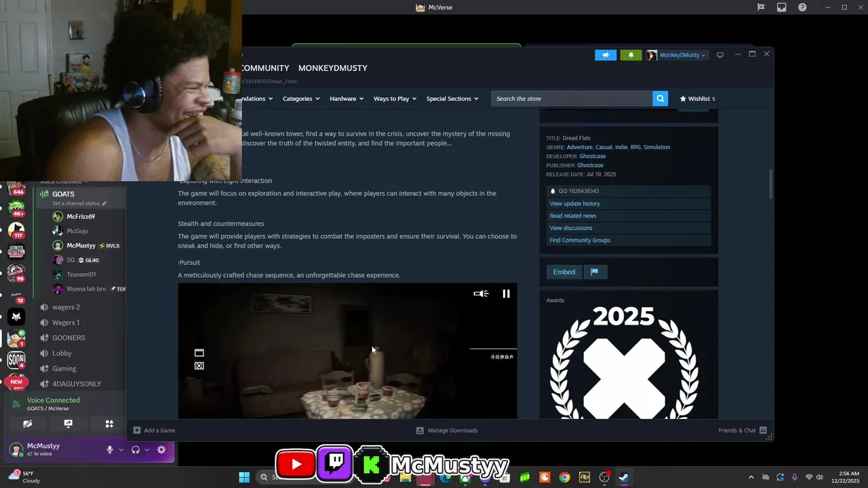The height and width of the screenshot is (488, 868).
Task: Open Ghostcase developer link
Action: click(x=593, y=157)
